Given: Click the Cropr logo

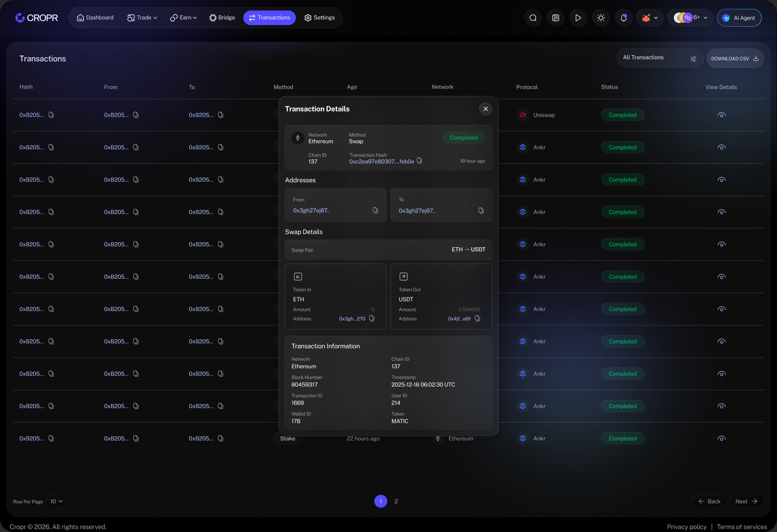Looking at the screenshot, I should (37, 18).
